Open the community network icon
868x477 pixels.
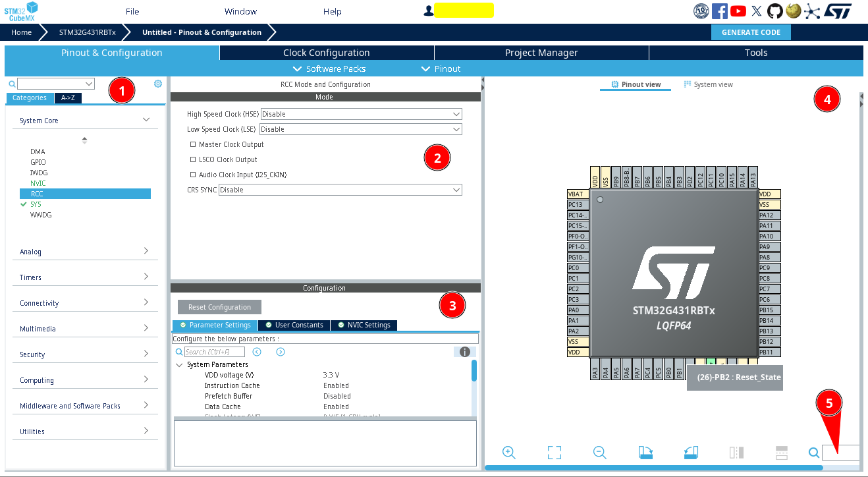pos(812,11)
